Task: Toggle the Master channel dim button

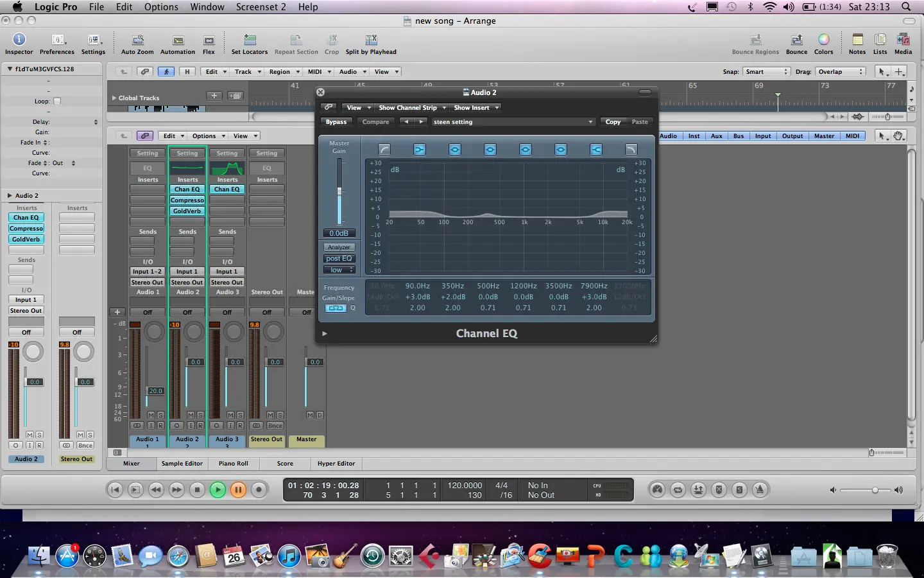Action: pos(320,416)
